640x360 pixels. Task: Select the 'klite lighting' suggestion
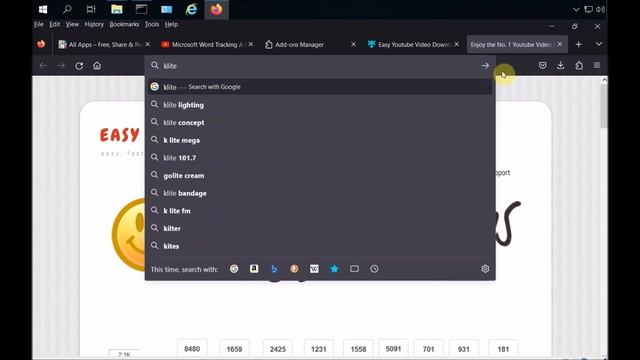coord(320,105)
